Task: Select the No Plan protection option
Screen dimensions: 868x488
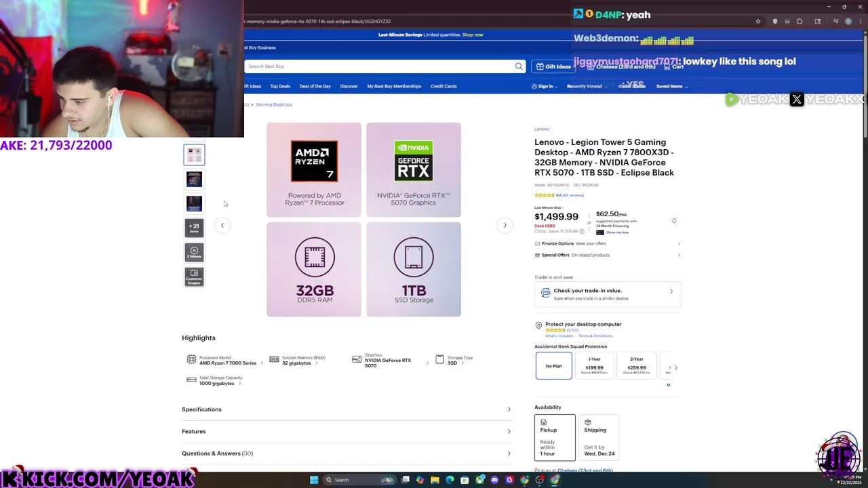Action: [x=553, y=366]
